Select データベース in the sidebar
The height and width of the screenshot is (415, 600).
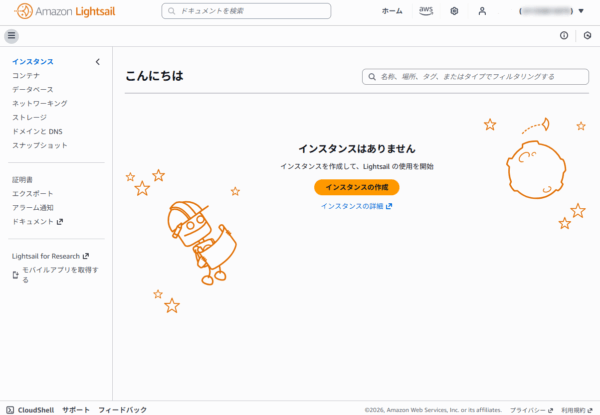click(x=33, y=90)
